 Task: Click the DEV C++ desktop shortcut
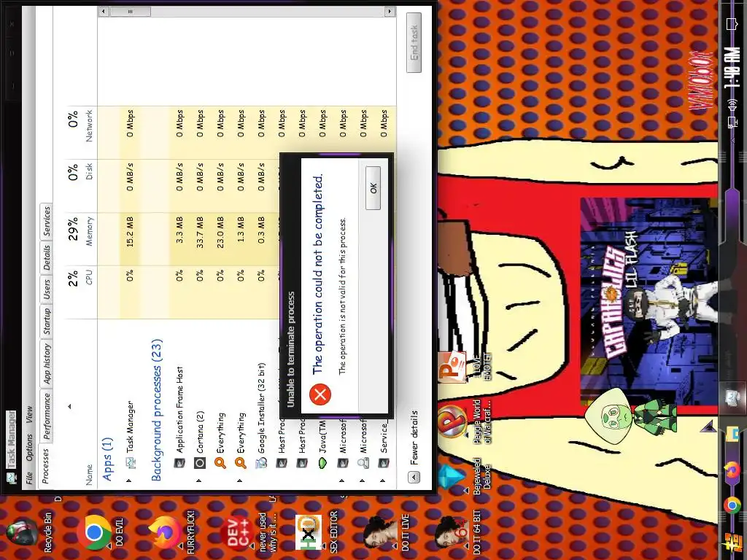point(237,532)
